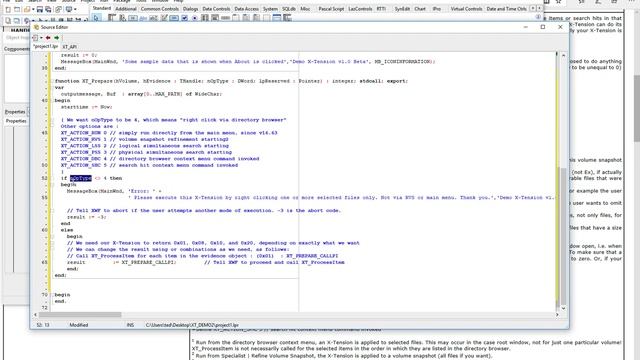This screenshot has height=360, width=640.
Task: Switch to the project1.lpr editor tab
Action: [46, 46]
